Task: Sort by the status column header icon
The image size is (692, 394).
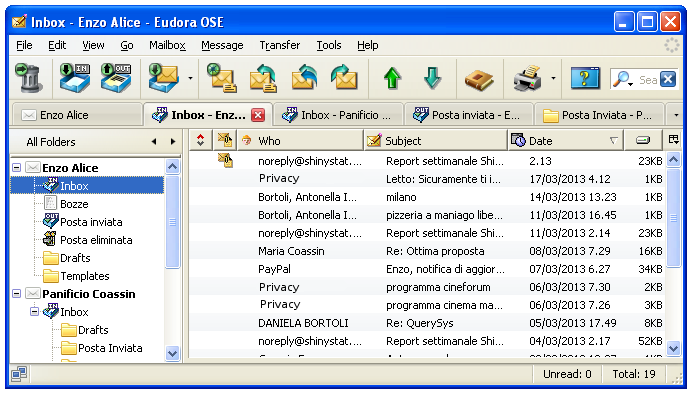Action: (x=225, y=140)
